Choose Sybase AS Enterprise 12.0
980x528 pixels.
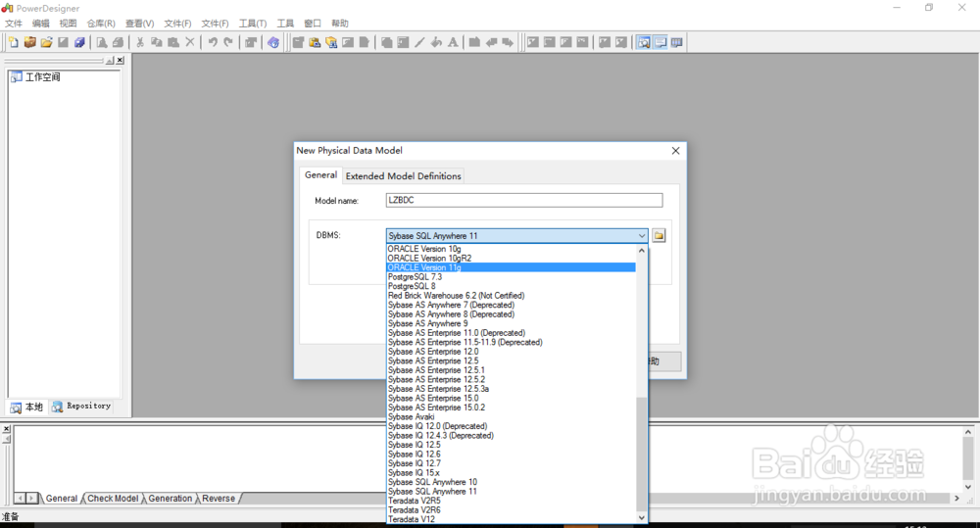point(511,351)
